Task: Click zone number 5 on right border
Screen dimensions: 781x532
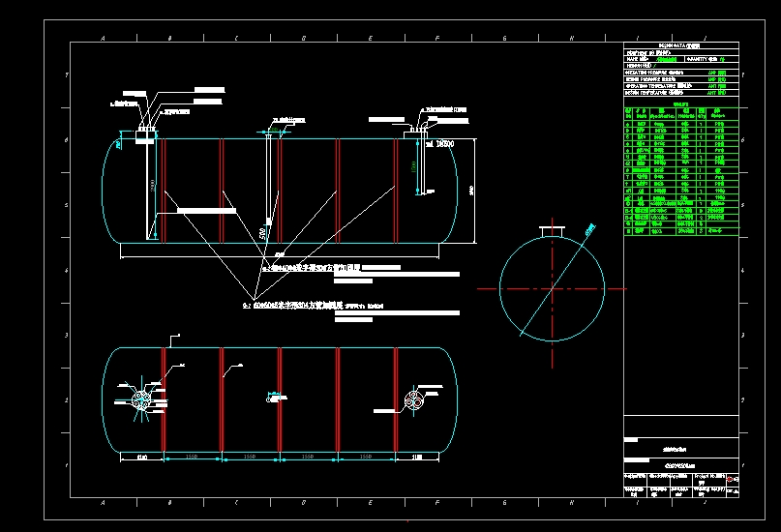Action: pyautogui.click(x=742, y=205)
